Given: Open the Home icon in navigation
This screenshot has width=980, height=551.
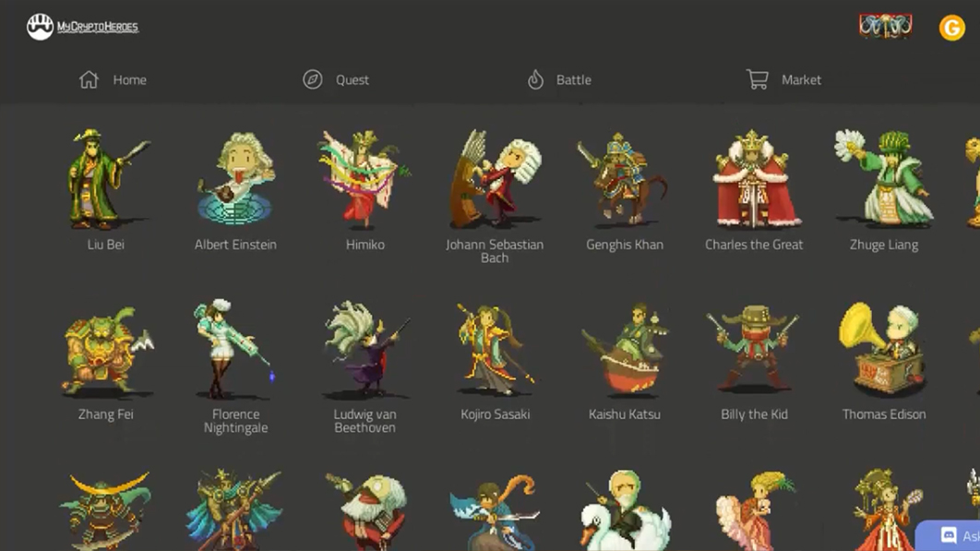Looking at the screenshot, I should [x=89, y=80].
